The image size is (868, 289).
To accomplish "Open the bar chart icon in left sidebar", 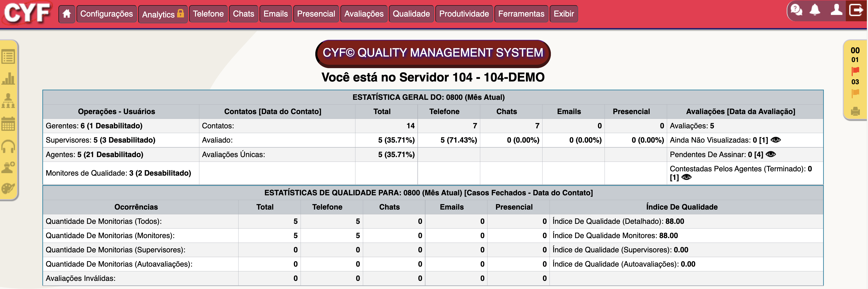I will 8,79.
